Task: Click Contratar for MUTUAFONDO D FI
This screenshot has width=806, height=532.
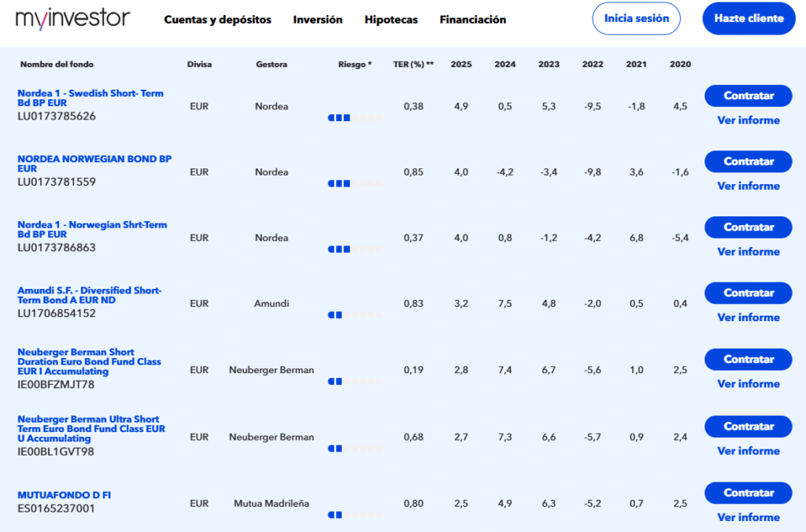Action: coord(749,493)
